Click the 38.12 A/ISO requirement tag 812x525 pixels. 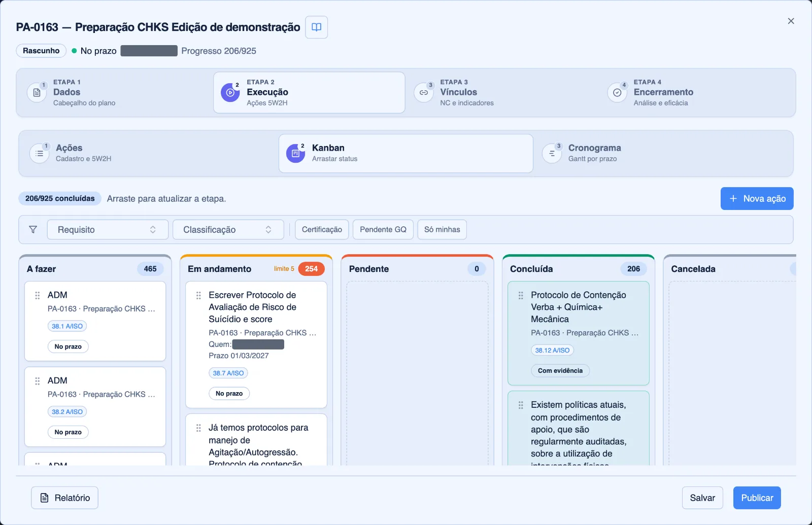pyautogui.click(x=552, y=351)
